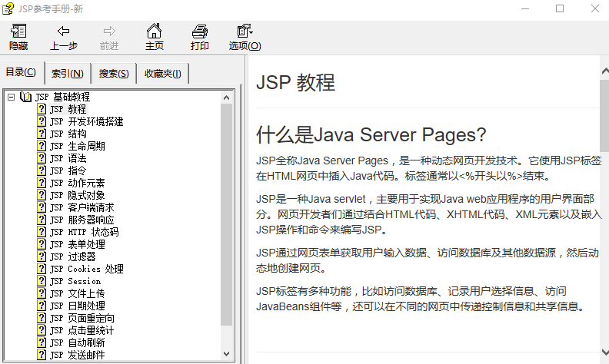Open the 收藏夹(I) tab
The image size is (609, 364).
162,74
